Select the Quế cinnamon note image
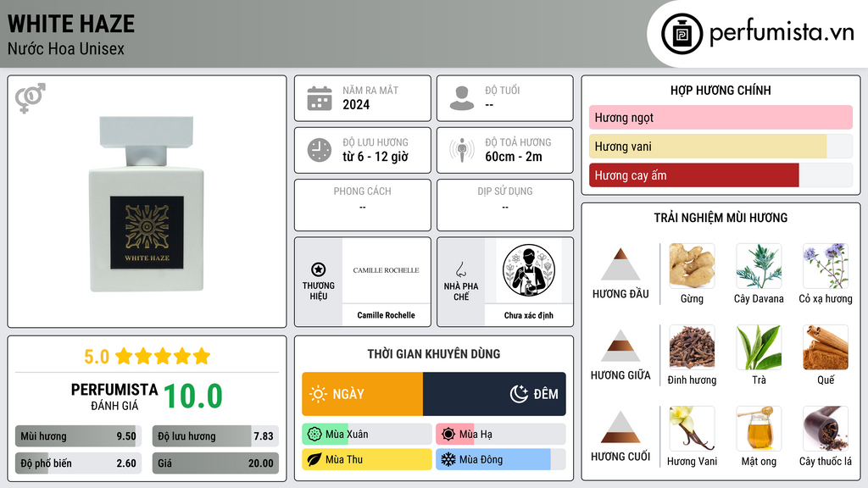868x488 pixels. pos(826,347)
